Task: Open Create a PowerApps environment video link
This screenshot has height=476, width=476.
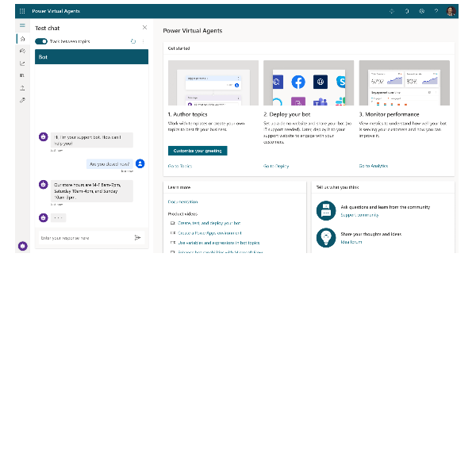Action: point(209,233)
